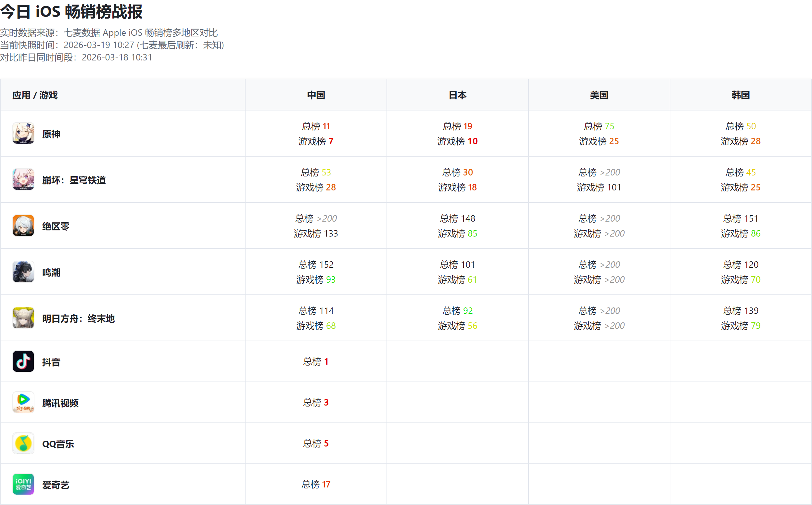The width and height of the screenshot is (812, 505).
Task: Click the 今日 iOS 畅销榜战报 title
Action: coord(71,12)
